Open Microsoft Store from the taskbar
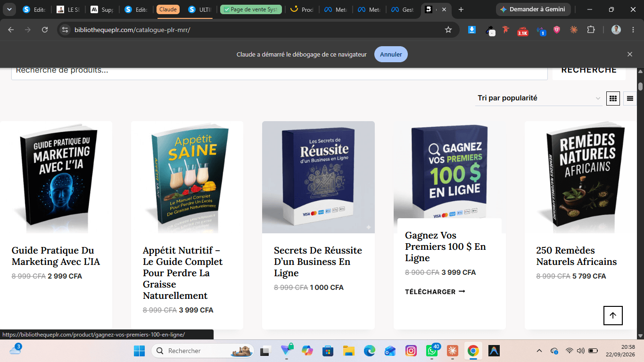Screen dimensions: 644x362 (328, 351)
